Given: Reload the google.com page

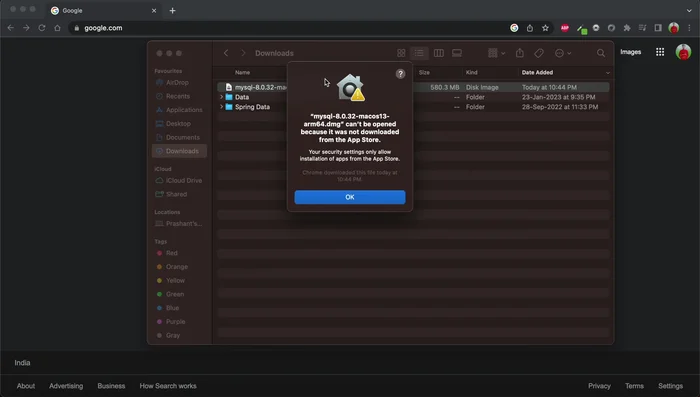Looking at the screenshot, I should [42, 28].
